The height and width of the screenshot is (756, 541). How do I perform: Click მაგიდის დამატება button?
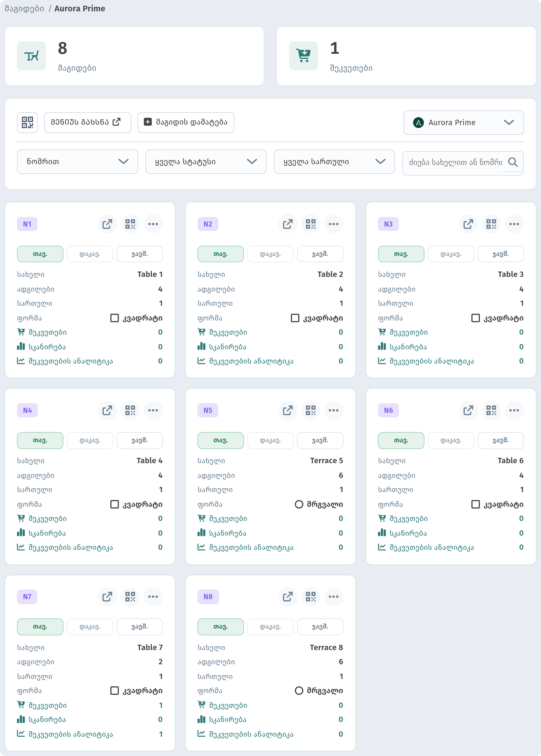(x=186, y=122)
